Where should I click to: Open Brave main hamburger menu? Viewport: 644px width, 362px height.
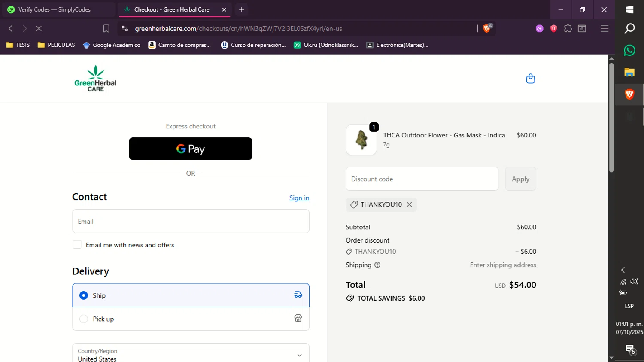pyautogui.click(x=605, y=29)
